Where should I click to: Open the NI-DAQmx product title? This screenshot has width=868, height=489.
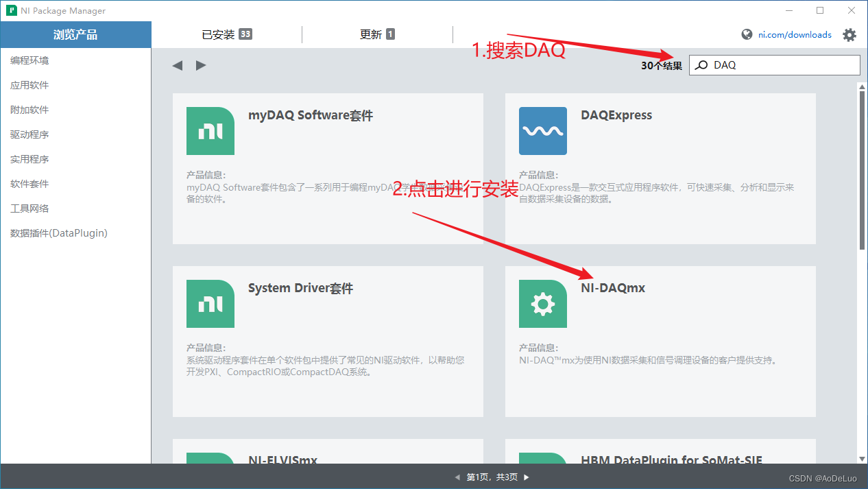pos(613,288)
